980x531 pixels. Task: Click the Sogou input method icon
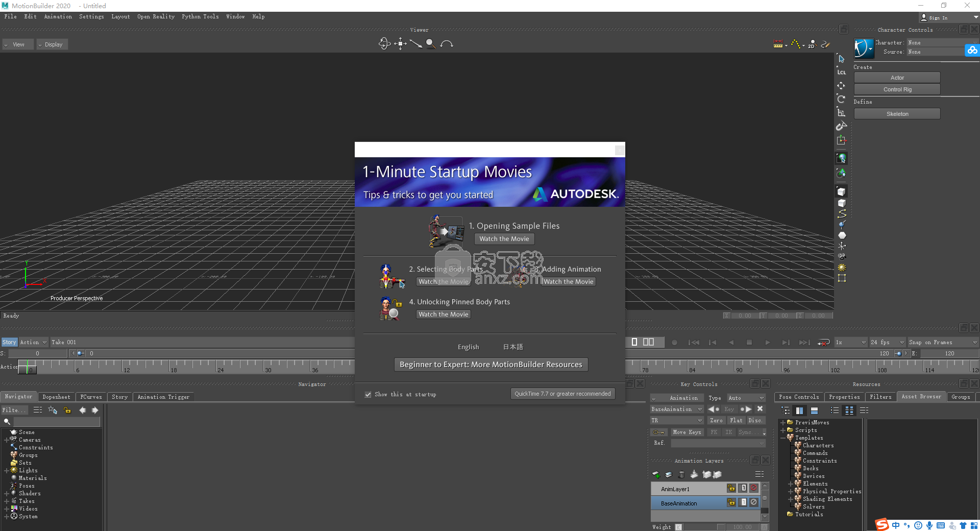882,524
